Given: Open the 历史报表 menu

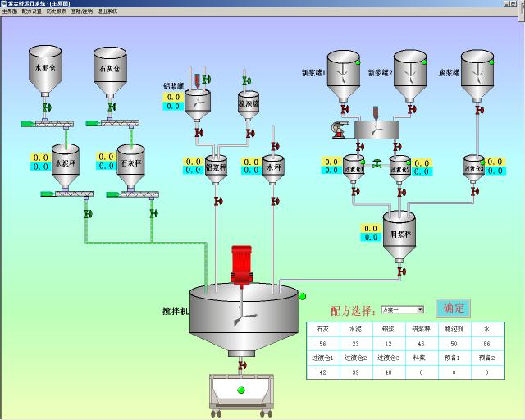Looking at the screenshot, I should click(57, 11).
